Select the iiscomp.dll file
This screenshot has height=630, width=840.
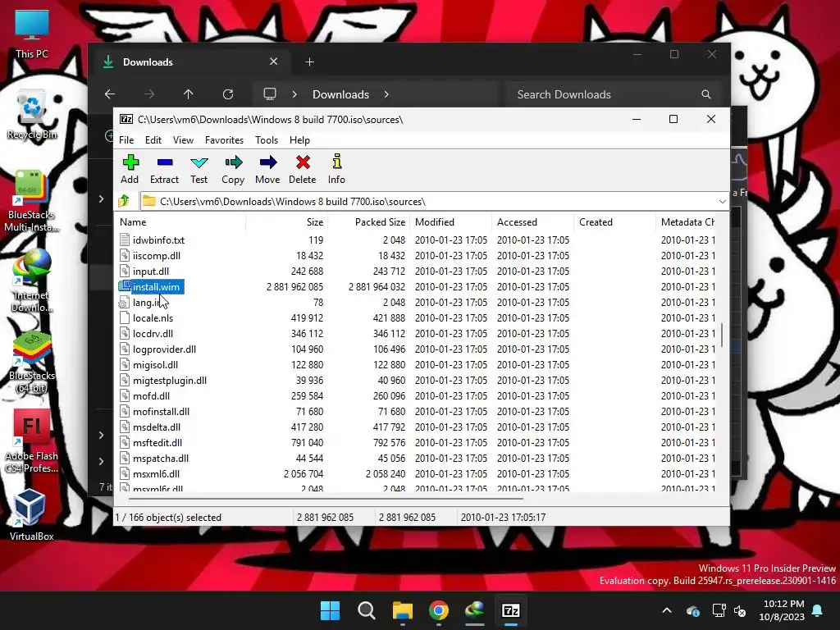(157, 256)
